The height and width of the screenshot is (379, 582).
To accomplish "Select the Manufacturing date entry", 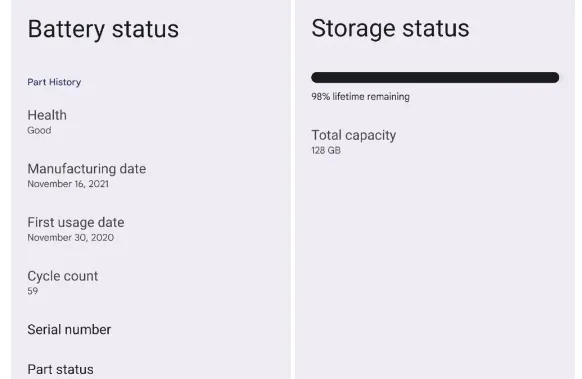I will coord(151,175).
